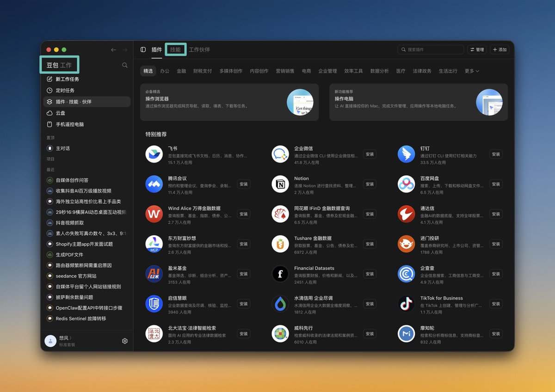The width and height of the screenshot is (555, 392).
Task: Expand the 更多 category dropdown
Action: coord(472,71)
